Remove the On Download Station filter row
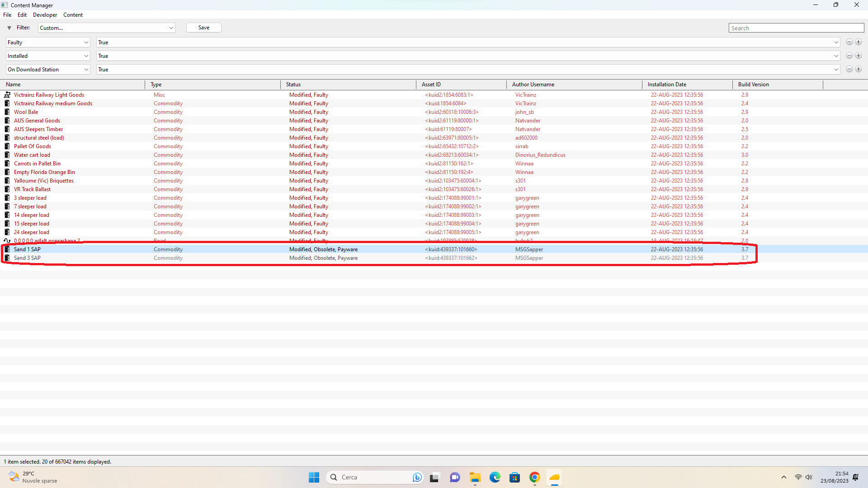The width and height of the screenshot is (868, 488). point(849,70)
